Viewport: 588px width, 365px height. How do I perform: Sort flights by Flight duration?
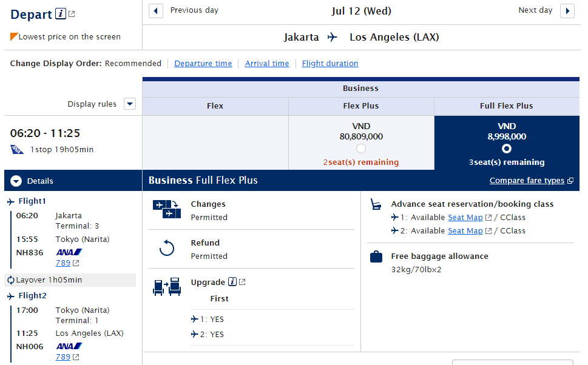(x=330, y=64)
